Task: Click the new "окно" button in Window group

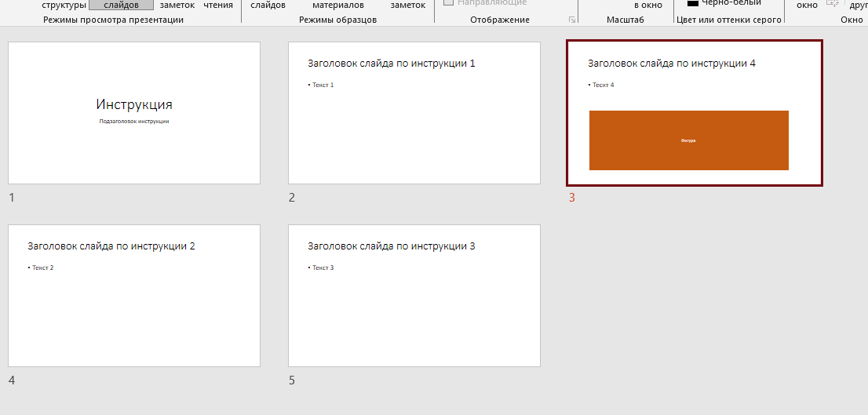Action: tap(807, 5)
